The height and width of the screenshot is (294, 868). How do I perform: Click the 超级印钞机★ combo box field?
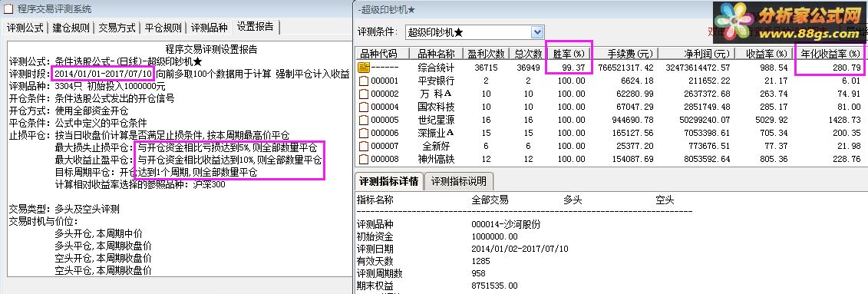click(474, 33)
